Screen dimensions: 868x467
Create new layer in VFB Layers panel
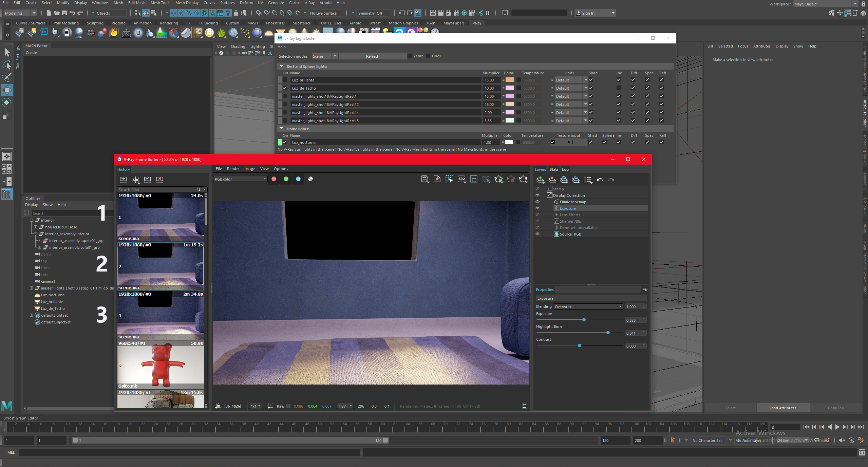(540, 180)
